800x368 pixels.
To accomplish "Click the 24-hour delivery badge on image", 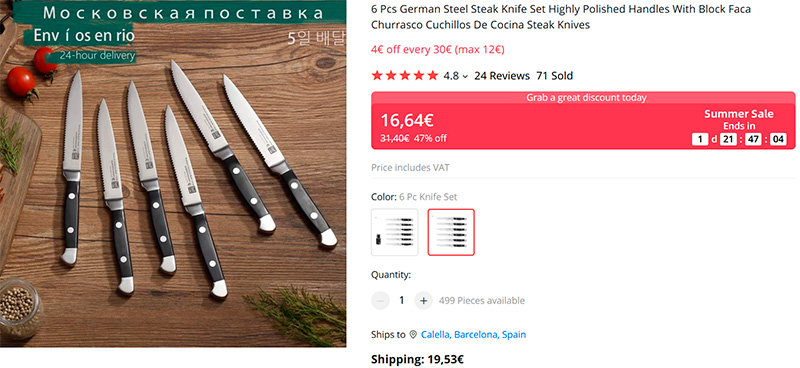I will pos(97,55).
